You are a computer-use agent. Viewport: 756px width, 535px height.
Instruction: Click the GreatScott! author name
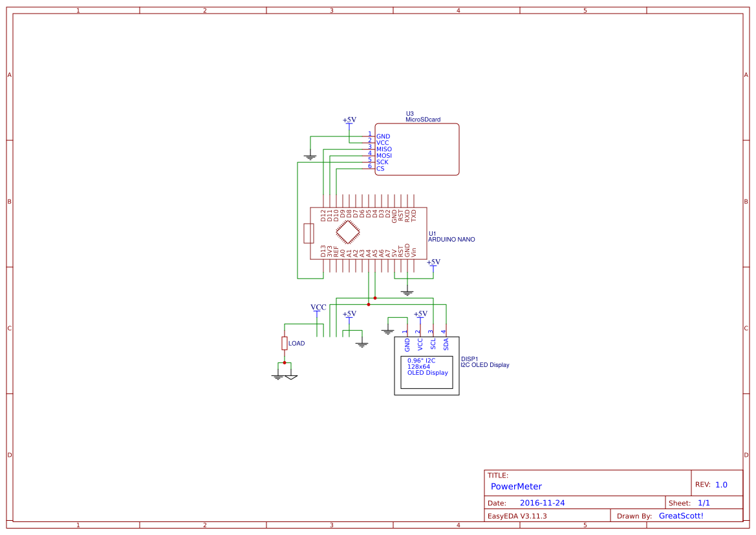click(x=681, y=516)
